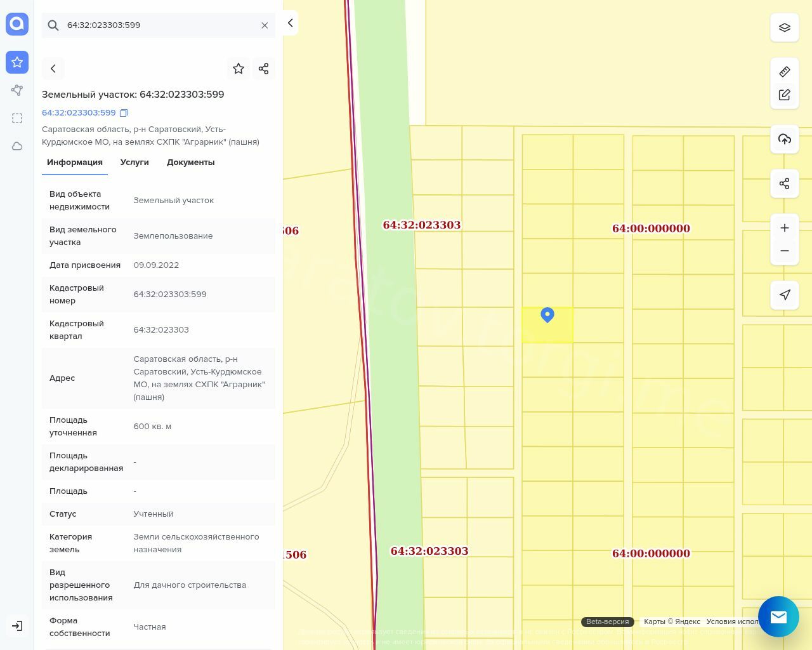Share the land plot card
This screenshot has height=650, width=812.
tap(264, 69)
